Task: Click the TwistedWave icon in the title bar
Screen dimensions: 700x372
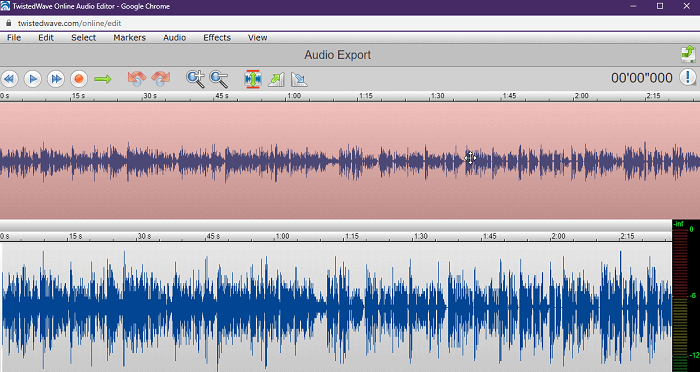Action: tap(5, 6)
